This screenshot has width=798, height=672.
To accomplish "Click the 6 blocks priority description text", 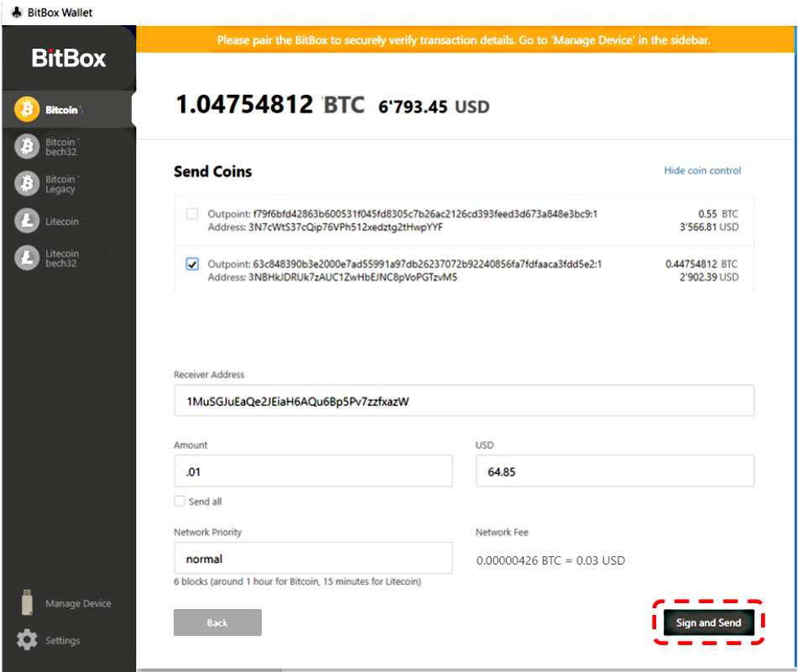I will point(297,581).
